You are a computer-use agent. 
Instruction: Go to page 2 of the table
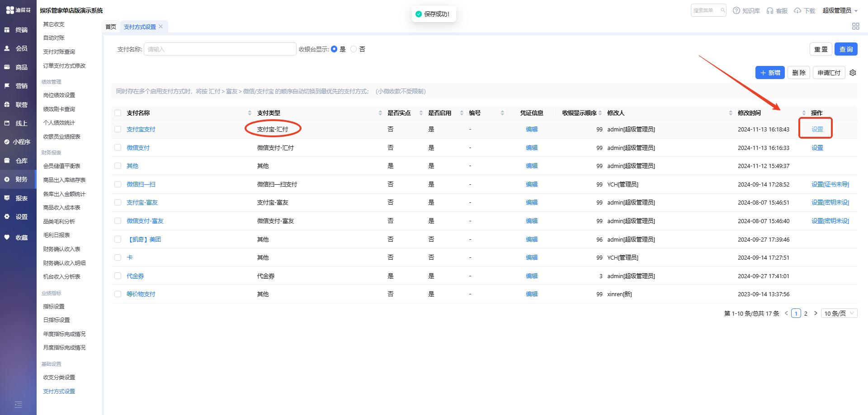pos(806,313)
